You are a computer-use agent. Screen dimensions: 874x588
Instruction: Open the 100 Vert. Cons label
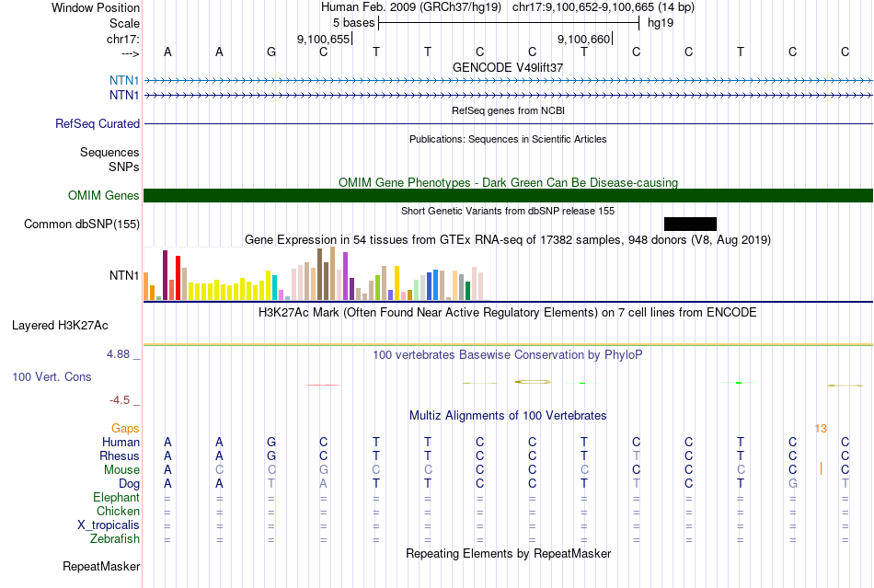(x=52, y=376)
